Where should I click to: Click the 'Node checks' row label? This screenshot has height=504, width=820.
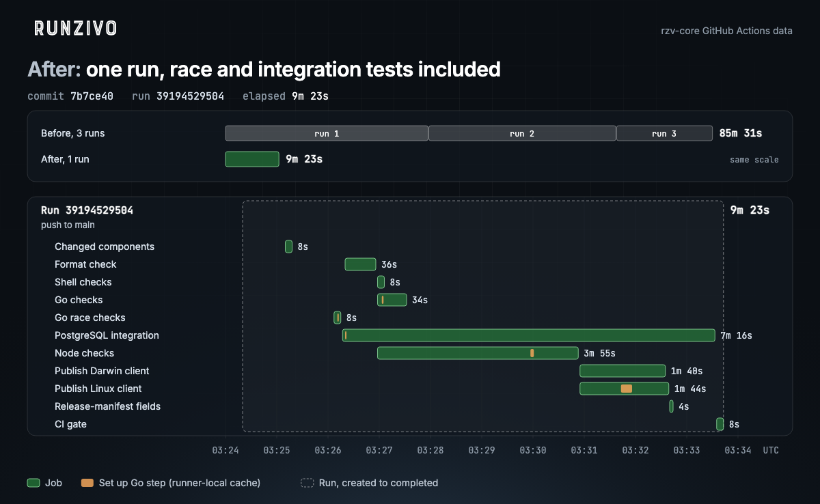84,353
